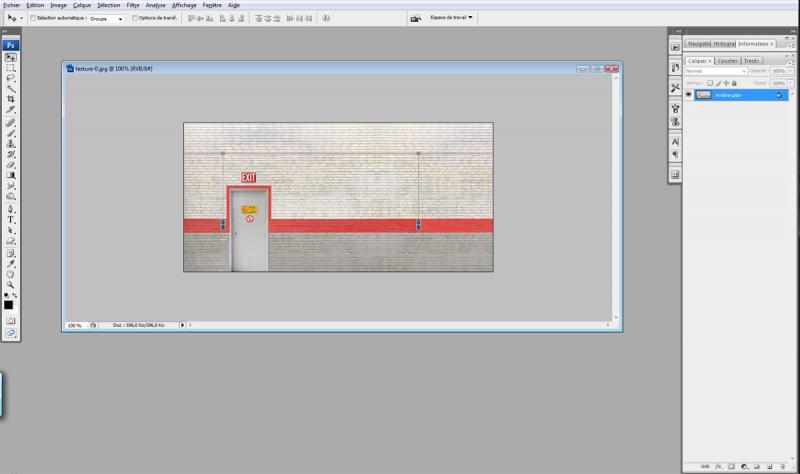Open the Character panel icon
Image resolution: width=800 pixels, height=474 pixels.
[675, 142]
